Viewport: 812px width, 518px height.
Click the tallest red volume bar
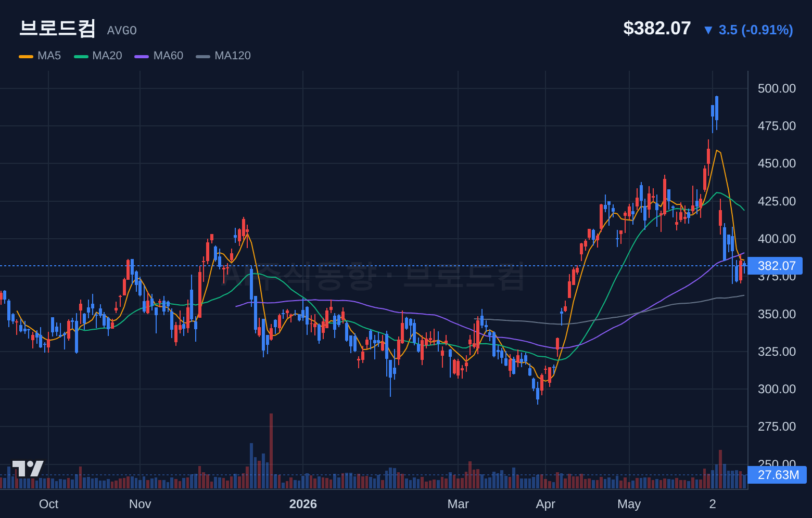click(x=271, y=451)
